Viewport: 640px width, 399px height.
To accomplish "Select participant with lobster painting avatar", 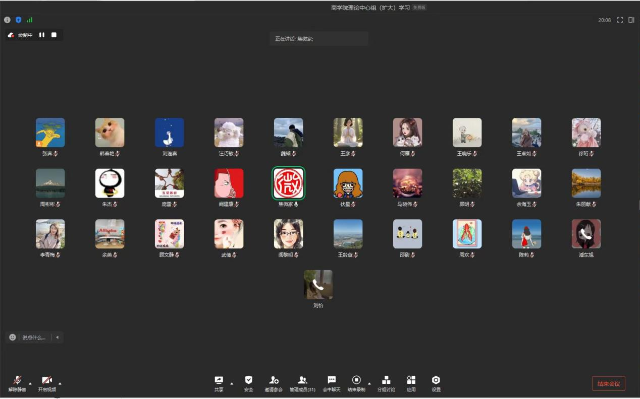I will pos(467,234).
